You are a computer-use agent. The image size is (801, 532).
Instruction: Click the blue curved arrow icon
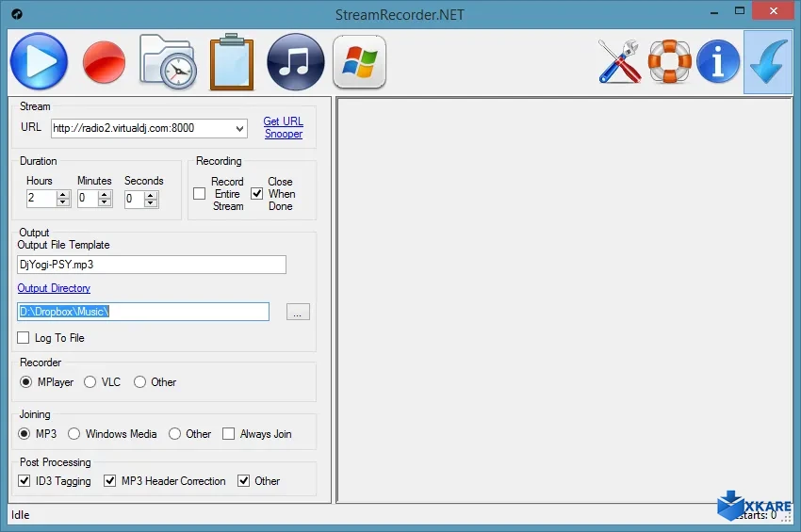click(x=768, y=62)
